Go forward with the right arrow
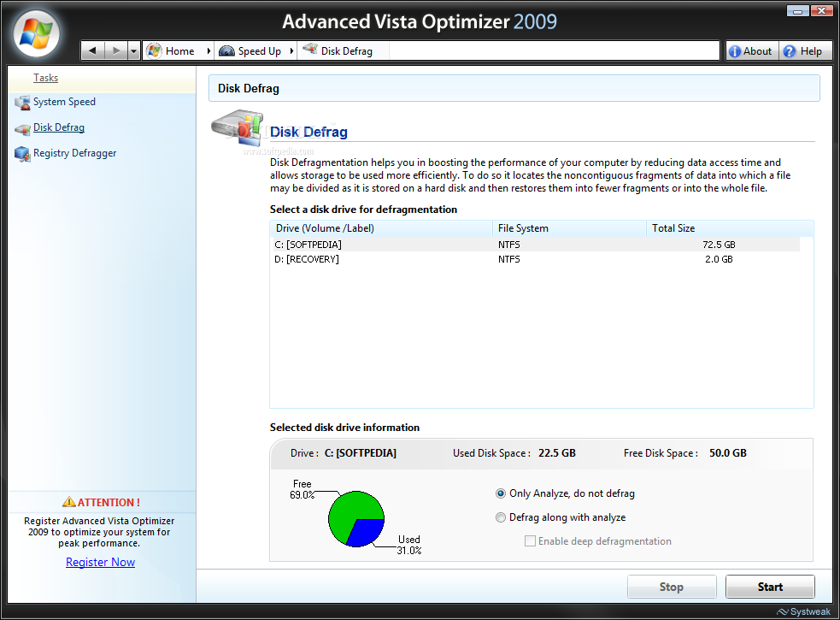Image resolution: width=840 pixels, height=620 pixels. coord(115,51)
